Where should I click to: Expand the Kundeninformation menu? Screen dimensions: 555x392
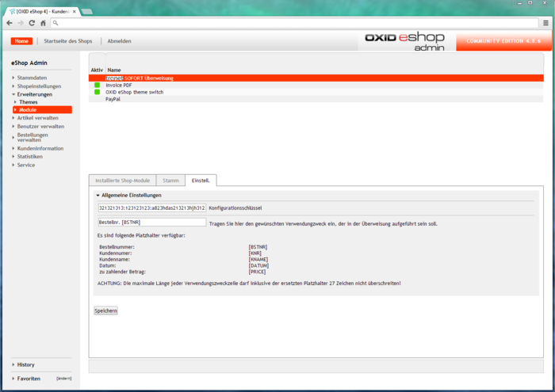tap(40, 148)
